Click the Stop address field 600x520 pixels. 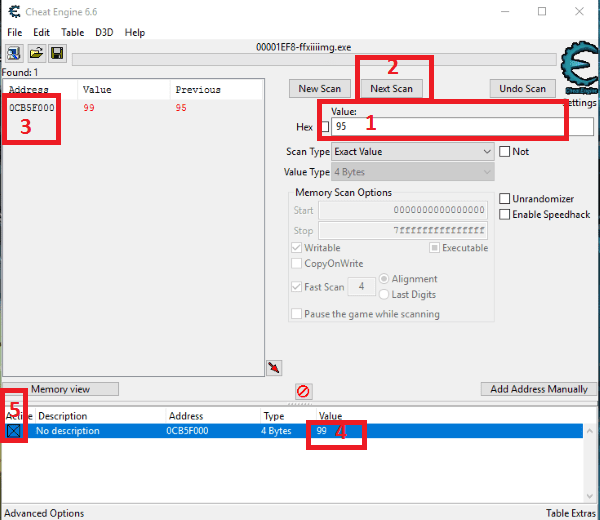[x=403, y=230]
